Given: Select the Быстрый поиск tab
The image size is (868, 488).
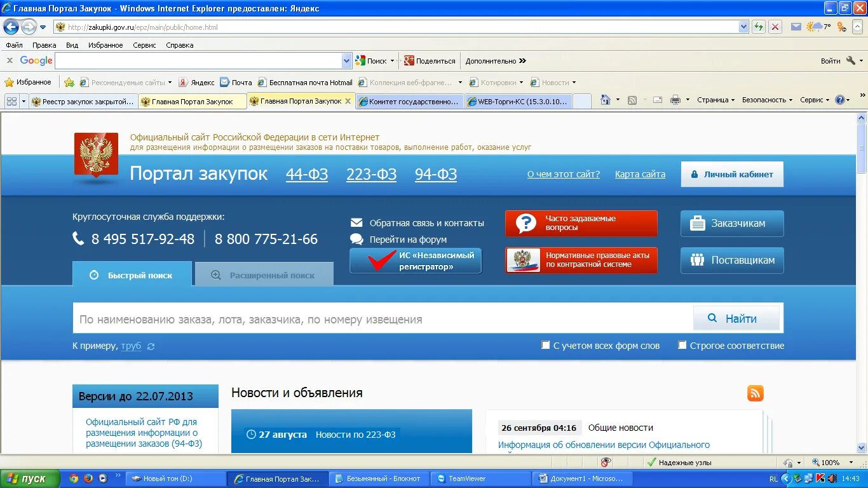Looking at the screenshot, I should [132, 274].
